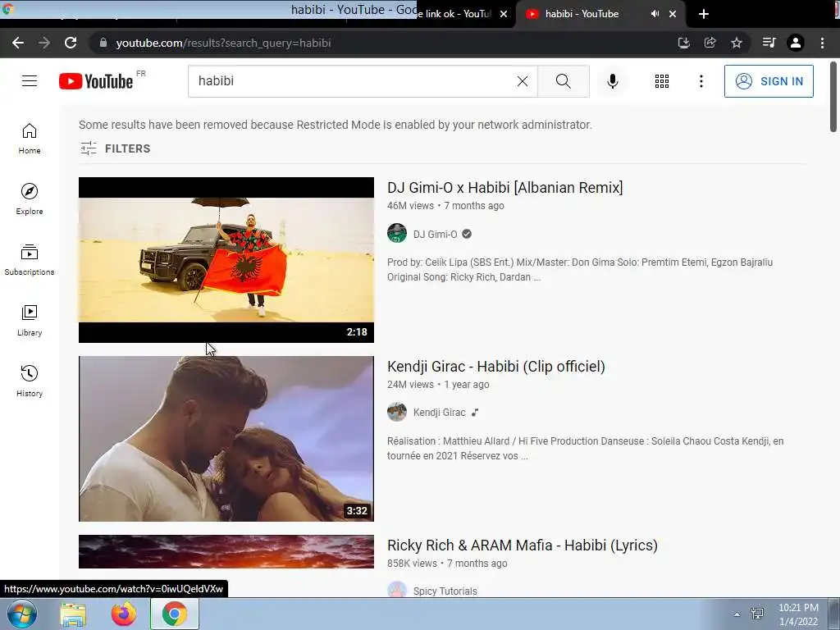
Task: Open the Chrome three-dot menu
Action: tap(822, 43)
